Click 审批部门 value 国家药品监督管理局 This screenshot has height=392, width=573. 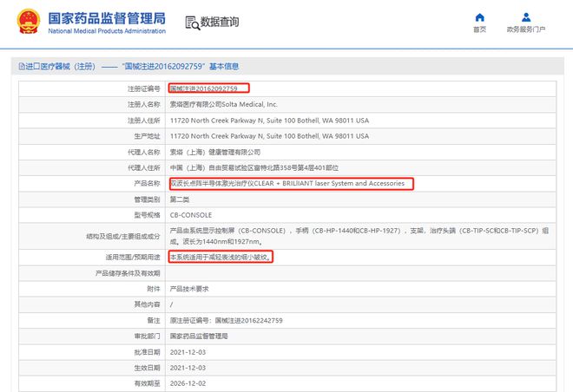[x=199, y=336]
